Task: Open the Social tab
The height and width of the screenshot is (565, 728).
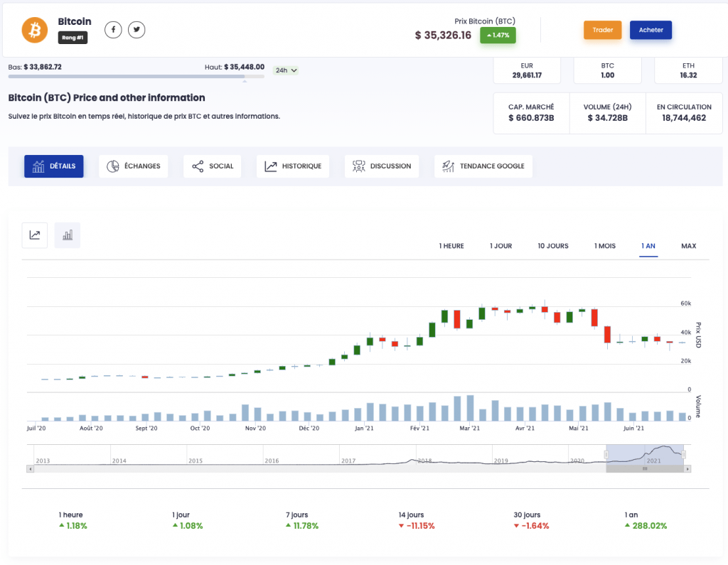Action: (212, 166)
